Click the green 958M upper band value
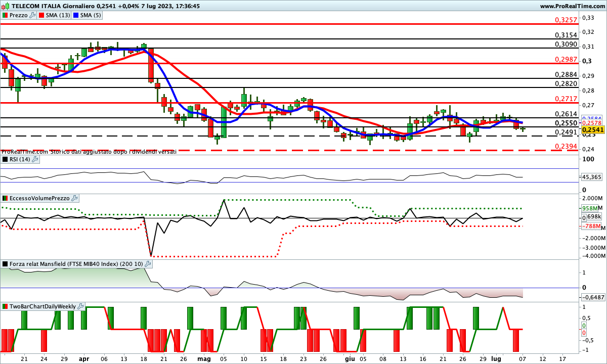This screenshot has height=364, width=607. click(590, 208)
